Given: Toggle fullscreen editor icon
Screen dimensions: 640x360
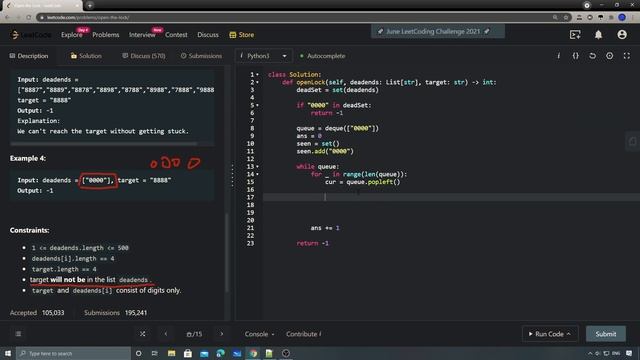Looking at the screenshot, I should pos(627,56).
